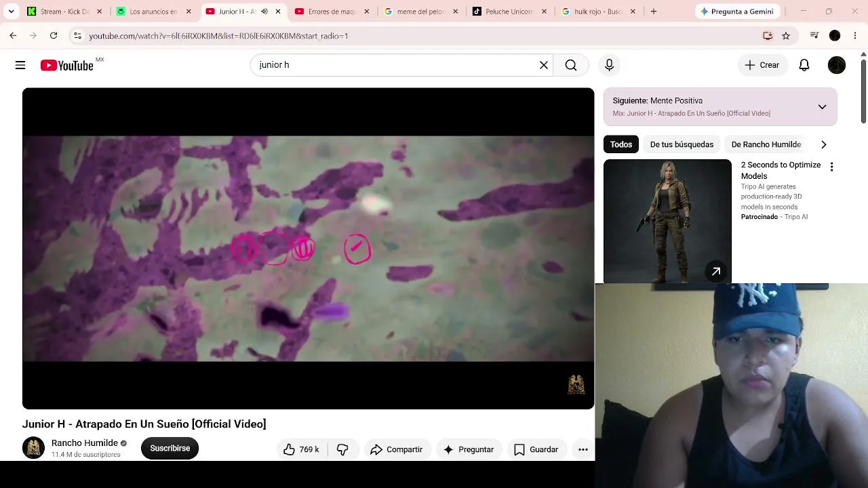868x488 pixels.
Task: Open the YouTube guide hamburger menu
Action: coord(20,65)
